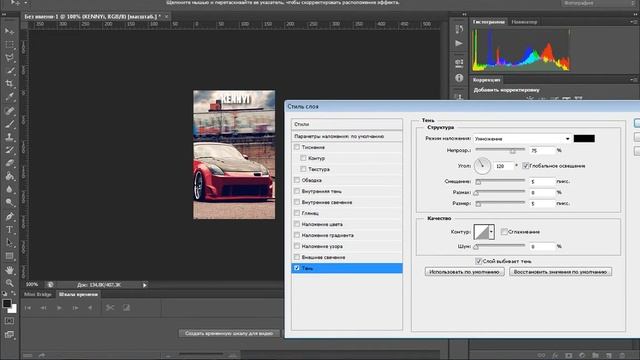Image resolution: width=640 pixels, height=360 pixels.
Task: Select the History Brush tool
Action: point(9,150)
